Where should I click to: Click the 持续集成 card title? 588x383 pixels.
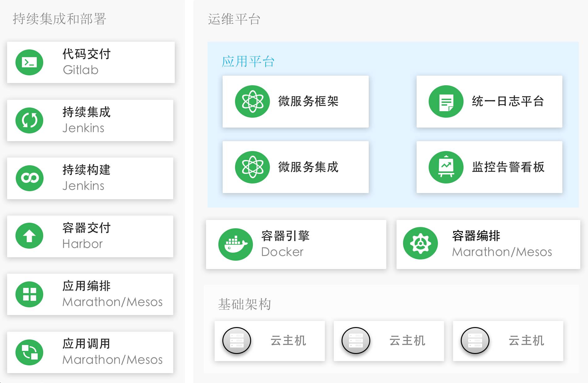point(86,112)
